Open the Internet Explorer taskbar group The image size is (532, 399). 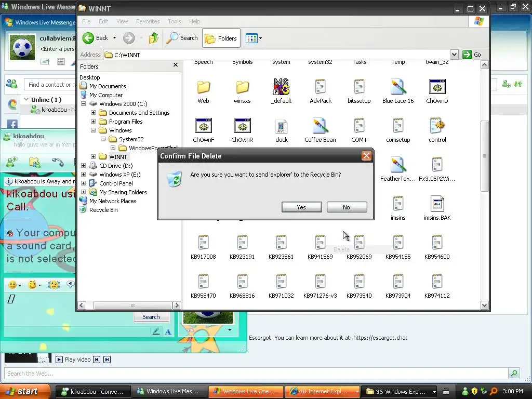pos(322,392)
